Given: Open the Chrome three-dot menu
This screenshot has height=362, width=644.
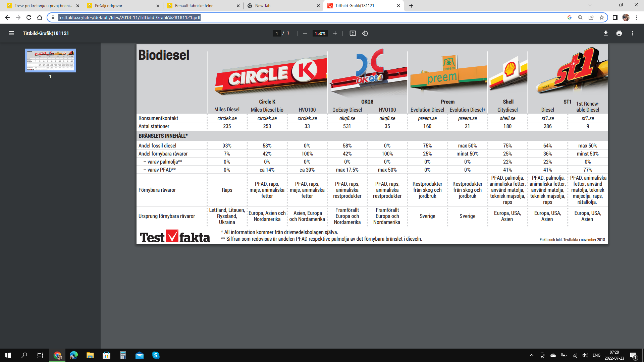Looking at the screenshot, I should tap(637, 17).
